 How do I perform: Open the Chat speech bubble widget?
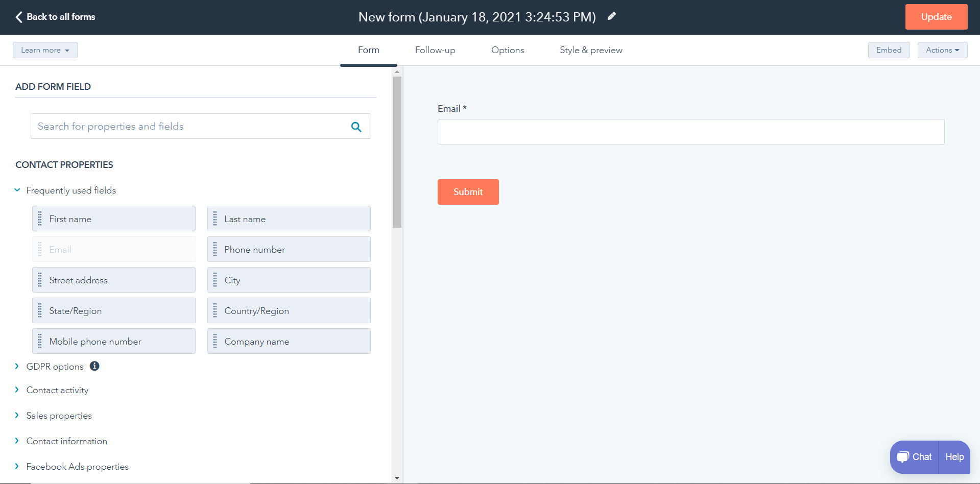point(914,457)
